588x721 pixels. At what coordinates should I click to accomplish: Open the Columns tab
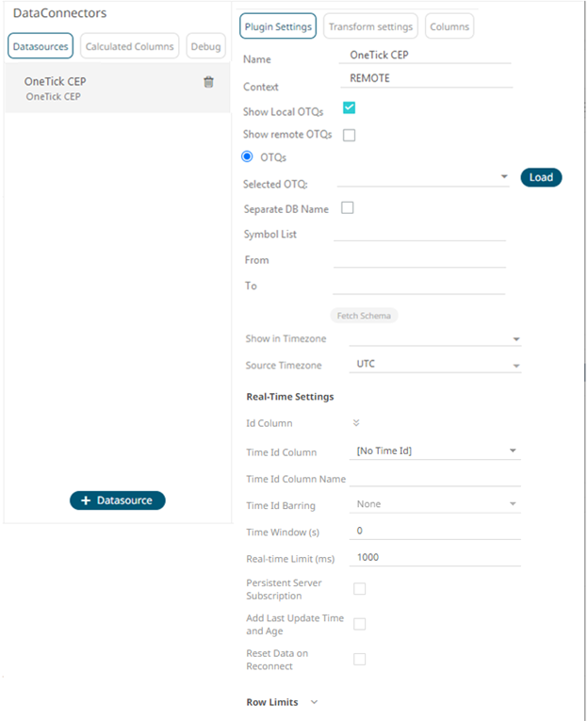[x=449, y=26]
